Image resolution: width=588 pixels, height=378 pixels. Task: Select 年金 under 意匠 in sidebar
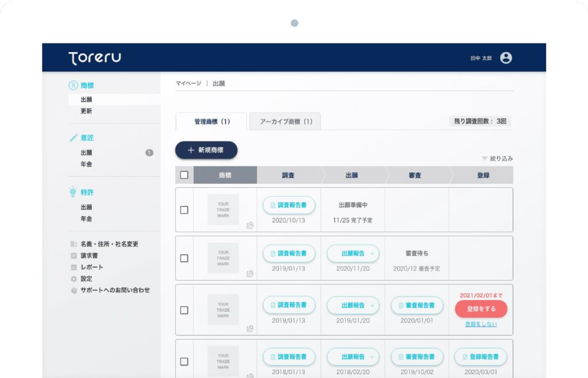point(86,164)
